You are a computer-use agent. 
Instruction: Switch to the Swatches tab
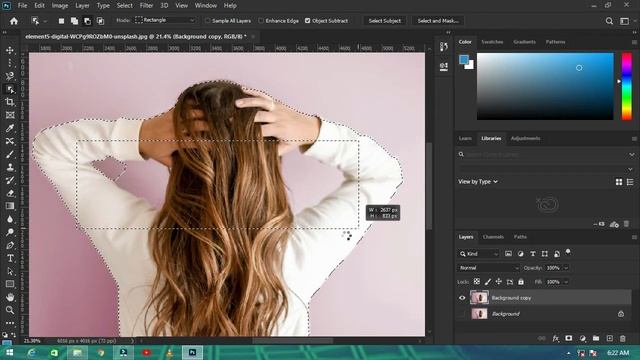coord(492,42)
